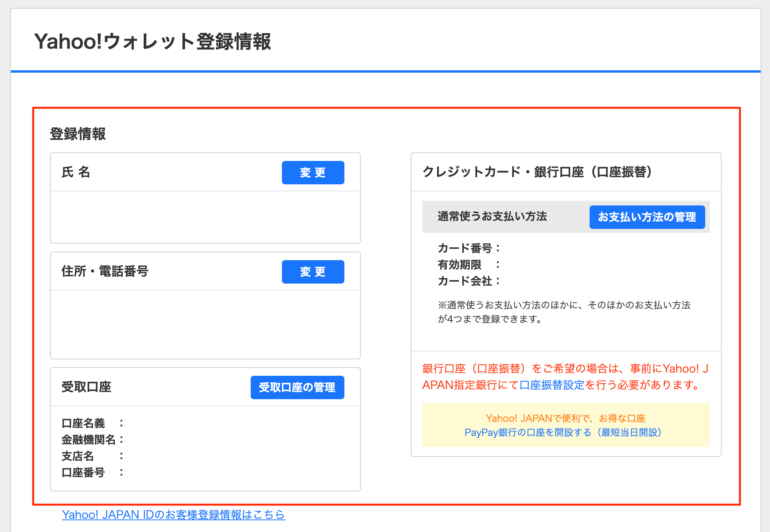Follow the 口座振替設定 link
Screen dimensions: 770x532
[x=552, y=385]
